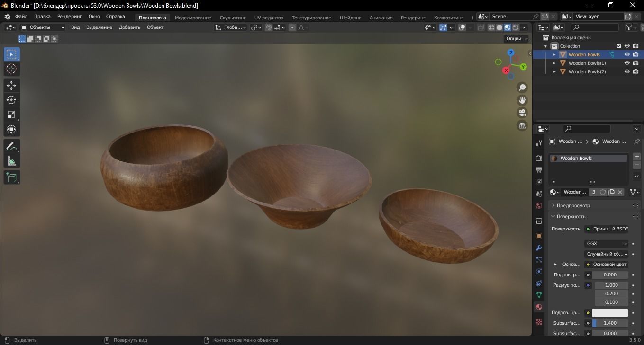
Task: Switch to Wireframe viewport shading
Action: coord(491,27)
